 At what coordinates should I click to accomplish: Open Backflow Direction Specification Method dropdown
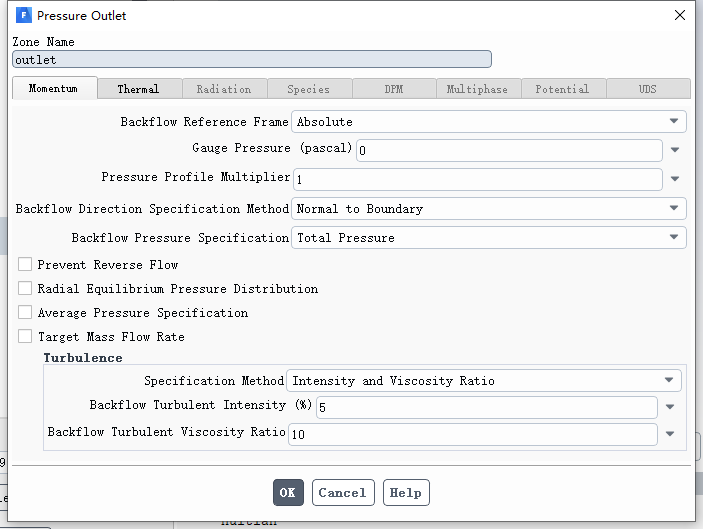click(489, 208)
